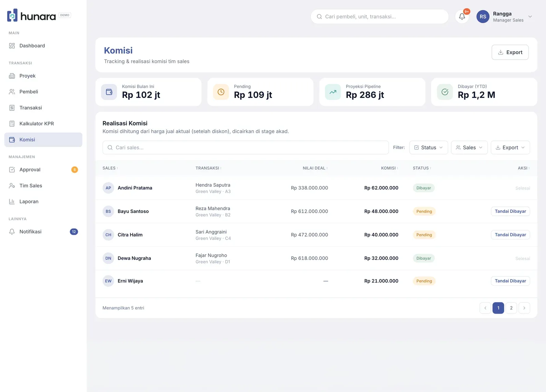Click the Dibayar status for Dewa Nugraha
Screen dimensions: 546x392
coord(423,258)
